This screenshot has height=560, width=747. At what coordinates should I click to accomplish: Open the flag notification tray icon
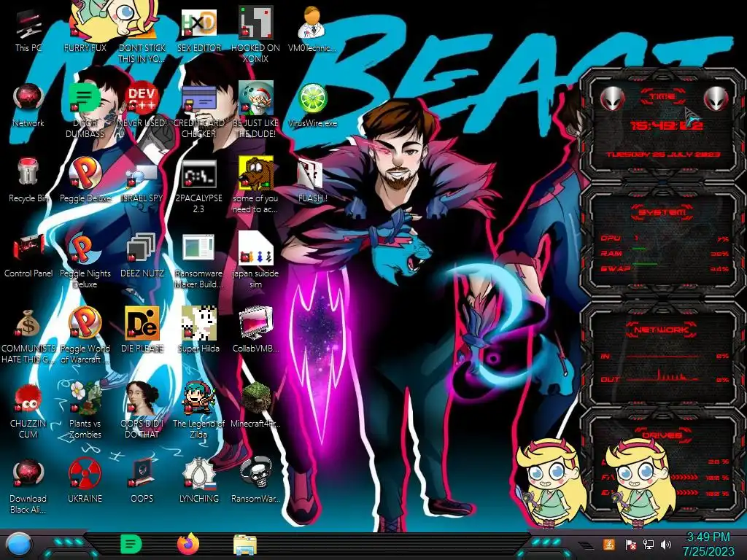(x=630, y=544)
